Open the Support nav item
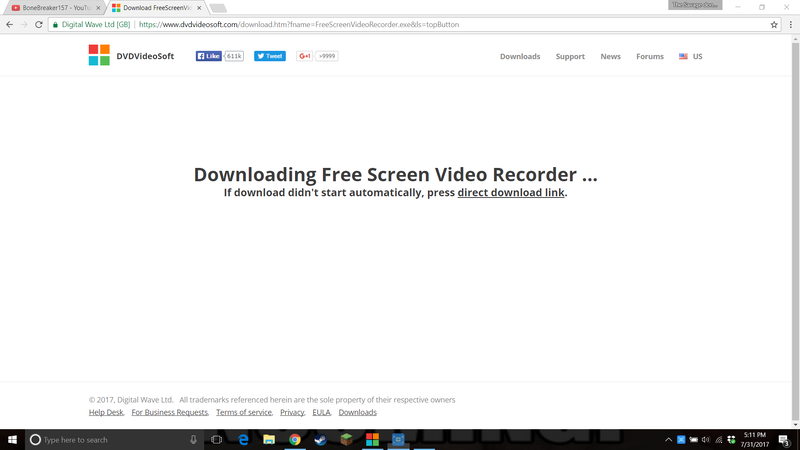Viewport: 800px width, 450px height. (570, 56)
